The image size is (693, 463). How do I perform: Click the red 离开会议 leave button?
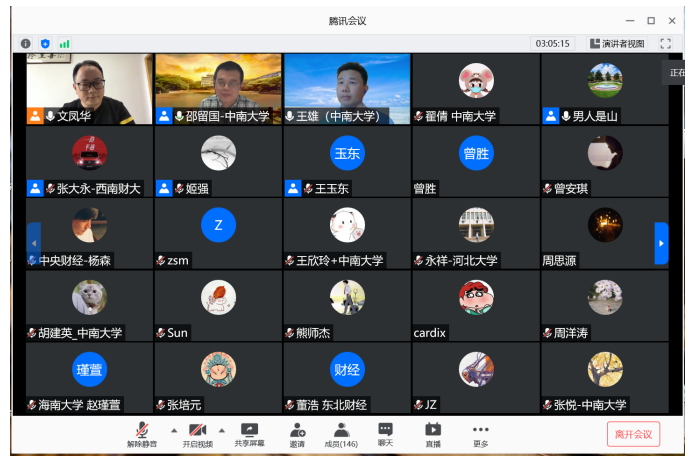[x=633, y=434]
